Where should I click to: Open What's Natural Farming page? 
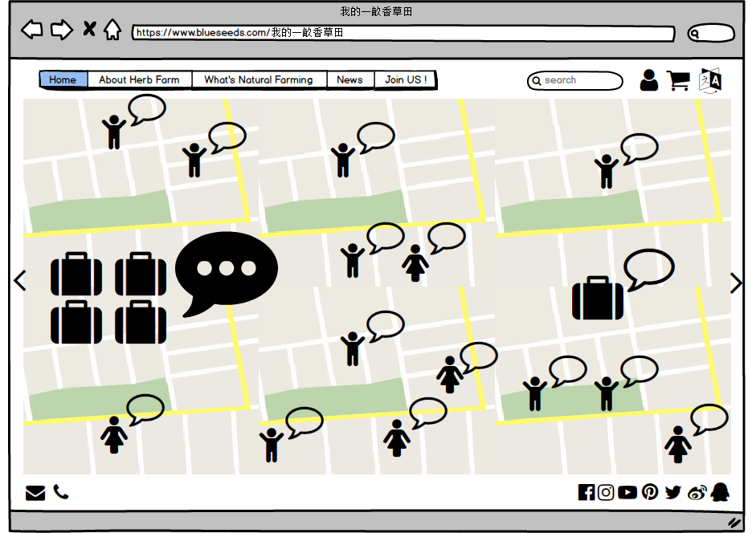pyautogui.click(x=258, y=79)
